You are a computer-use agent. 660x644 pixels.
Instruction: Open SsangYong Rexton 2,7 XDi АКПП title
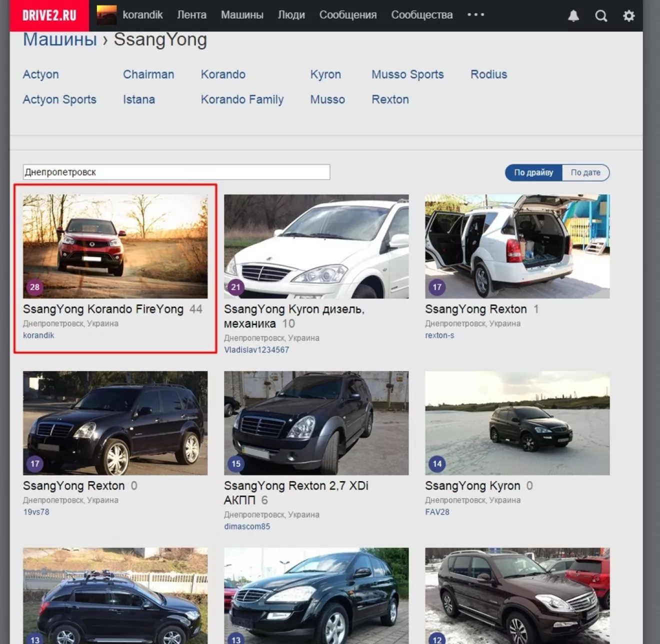[x=296, y=492]
